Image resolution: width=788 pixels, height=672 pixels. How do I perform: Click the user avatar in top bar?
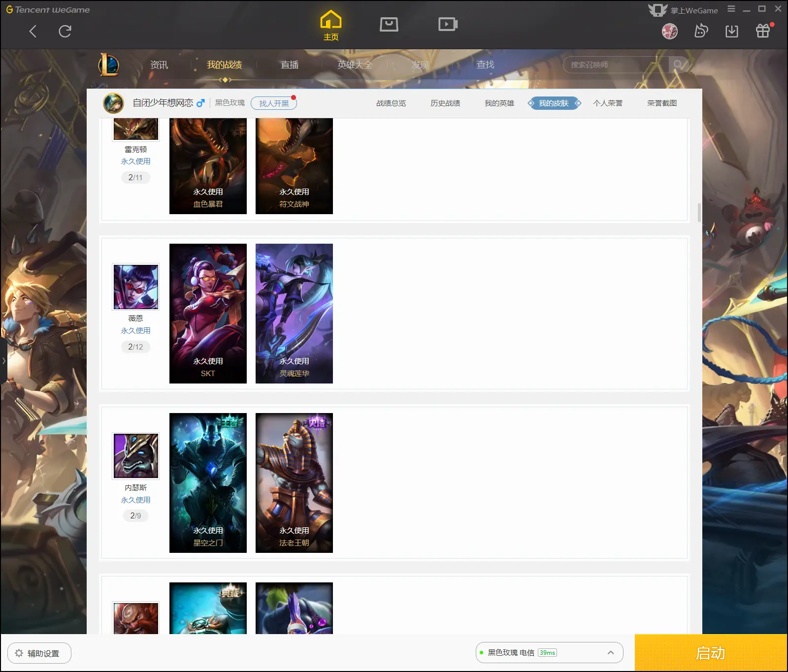click(670, 32)
